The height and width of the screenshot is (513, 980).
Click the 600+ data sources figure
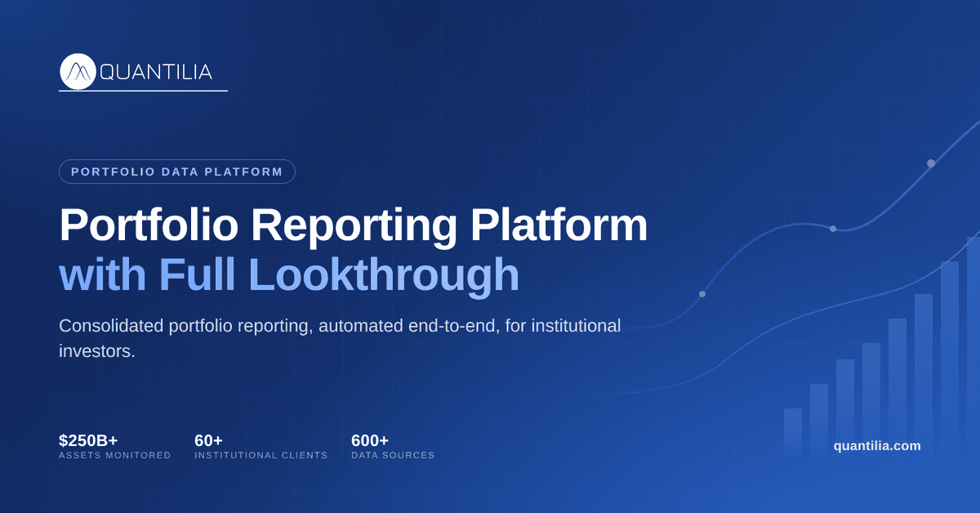click(x=370, y=440)
